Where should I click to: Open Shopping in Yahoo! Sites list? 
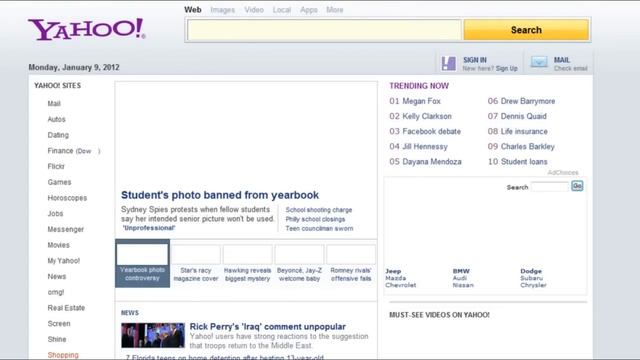tap(63, 355)
